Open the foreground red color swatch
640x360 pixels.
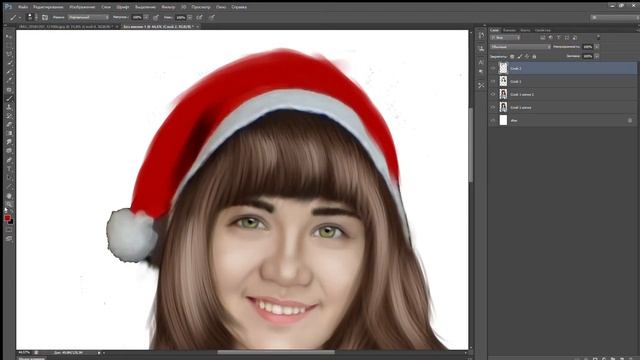7,218
